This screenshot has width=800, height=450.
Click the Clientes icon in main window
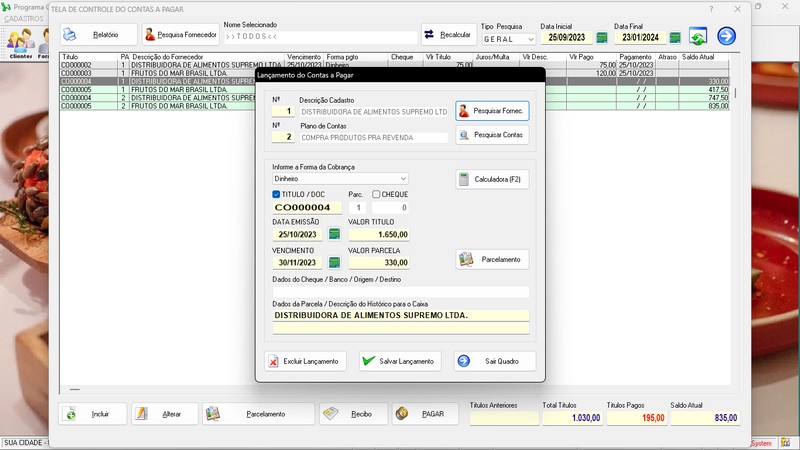pos(21,43)
